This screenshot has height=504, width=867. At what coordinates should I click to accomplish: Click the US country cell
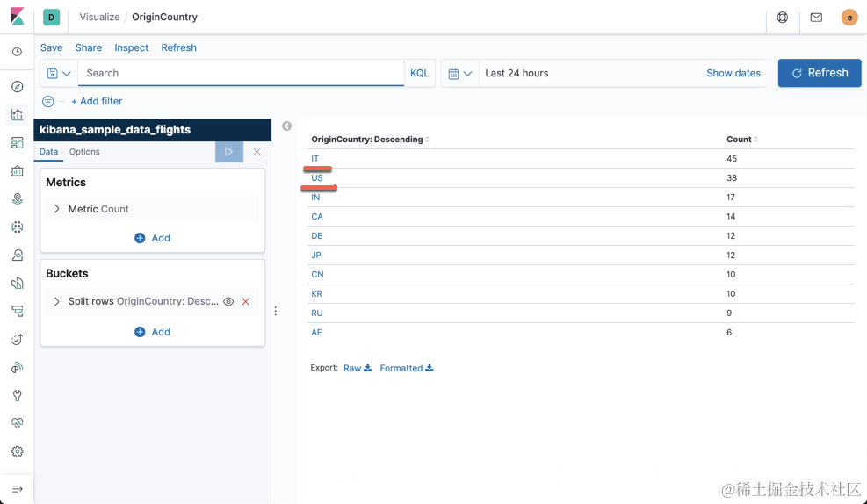click(x=317, y=178)
